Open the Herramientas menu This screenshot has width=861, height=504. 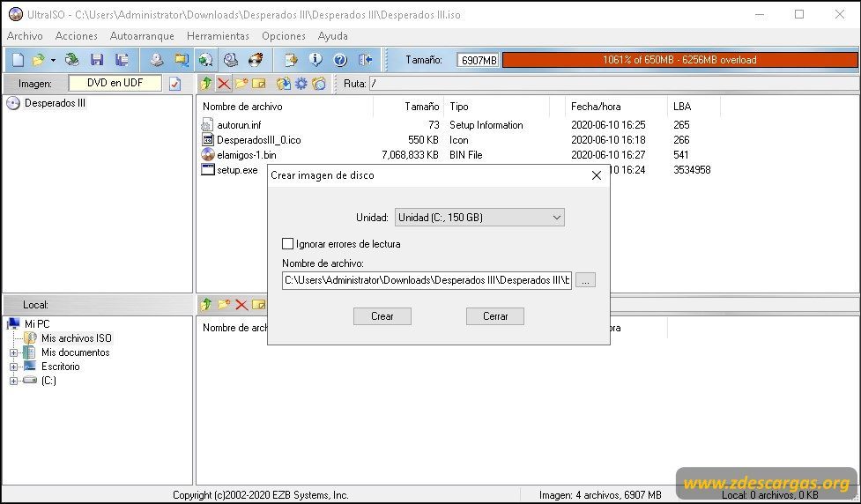218,36
